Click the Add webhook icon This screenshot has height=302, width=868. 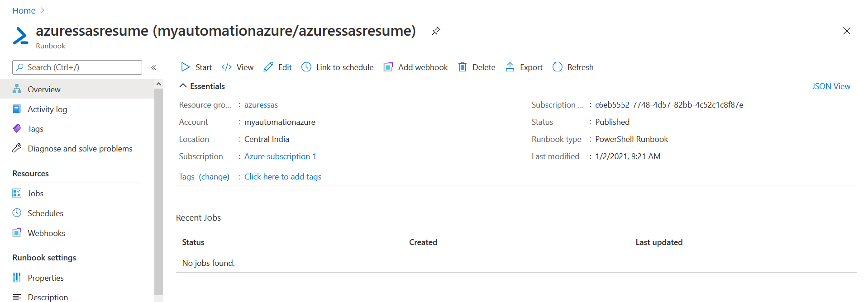coord(388,67)
